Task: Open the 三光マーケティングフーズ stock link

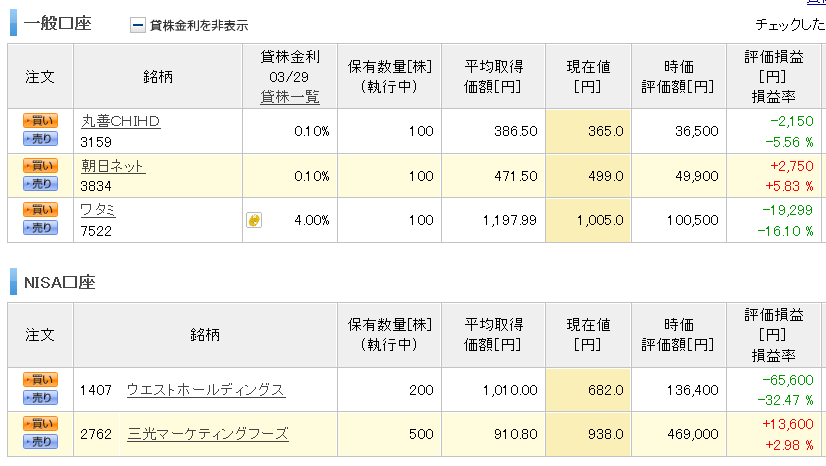Action: point(208,434)
